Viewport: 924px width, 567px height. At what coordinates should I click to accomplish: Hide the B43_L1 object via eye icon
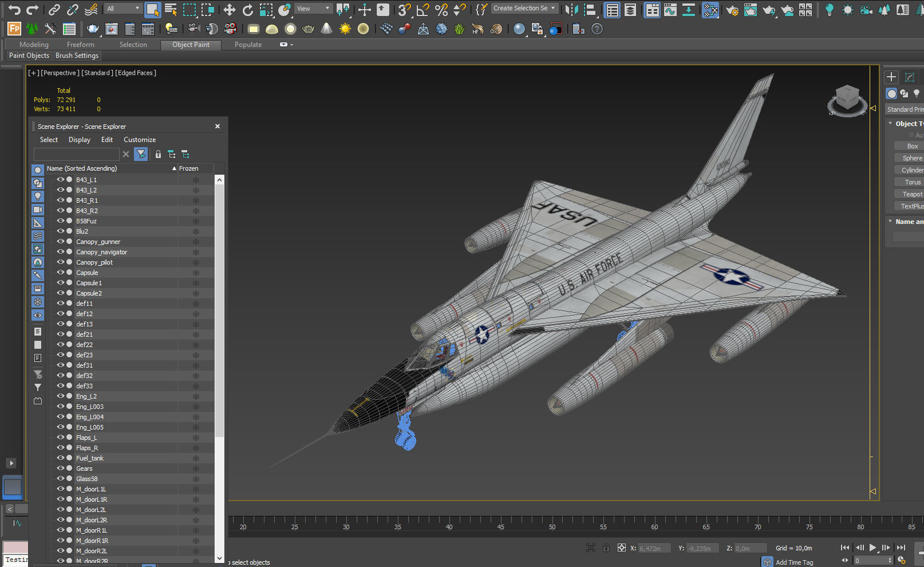60,179
